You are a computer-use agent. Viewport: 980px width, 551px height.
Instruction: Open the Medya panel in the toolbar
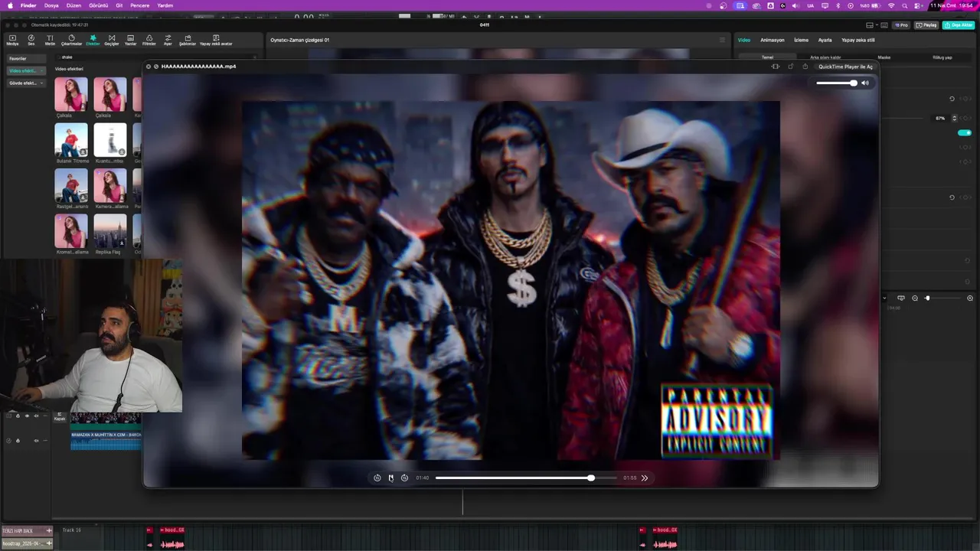[x=12, y=40]
